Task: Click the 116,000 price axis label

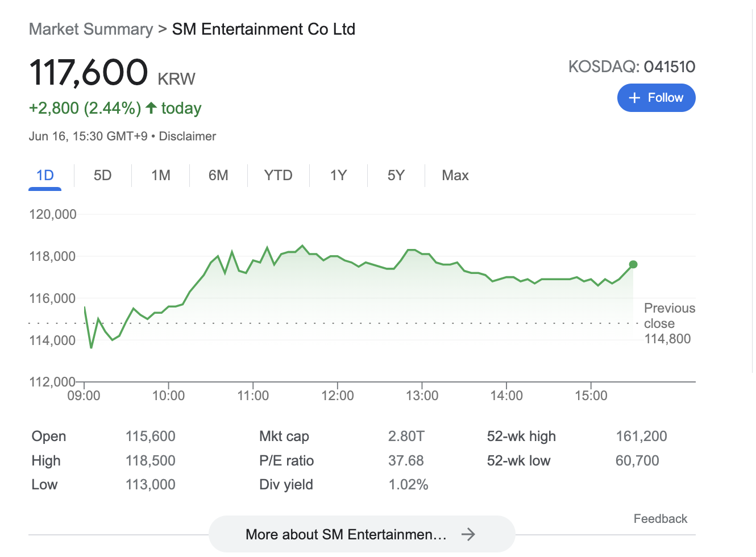Action: [x=53, y=298]
